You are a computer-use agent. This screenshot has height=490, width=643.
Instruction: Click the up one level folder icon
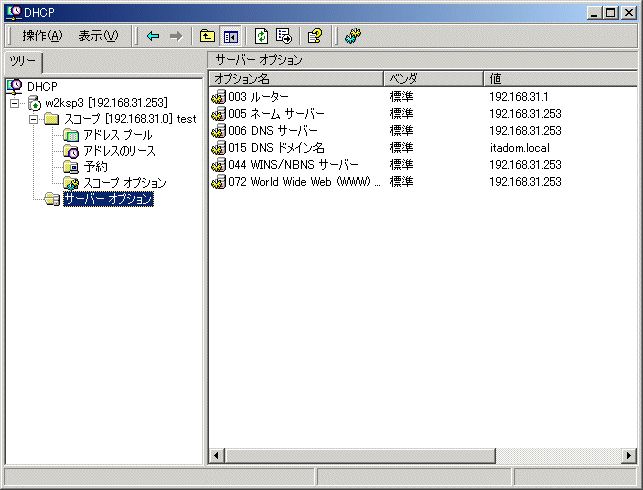pyautogui.click(x=207, y=36)
